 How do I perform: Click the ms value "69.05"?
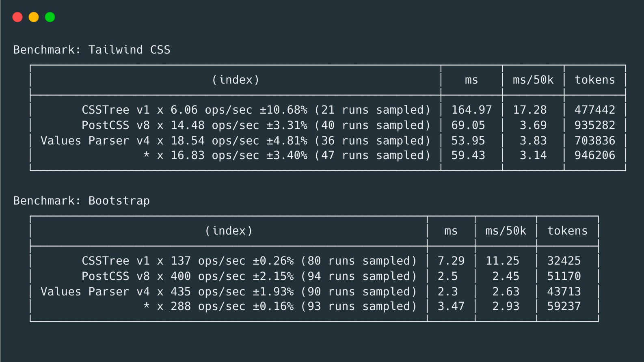(x=468, y=125)
